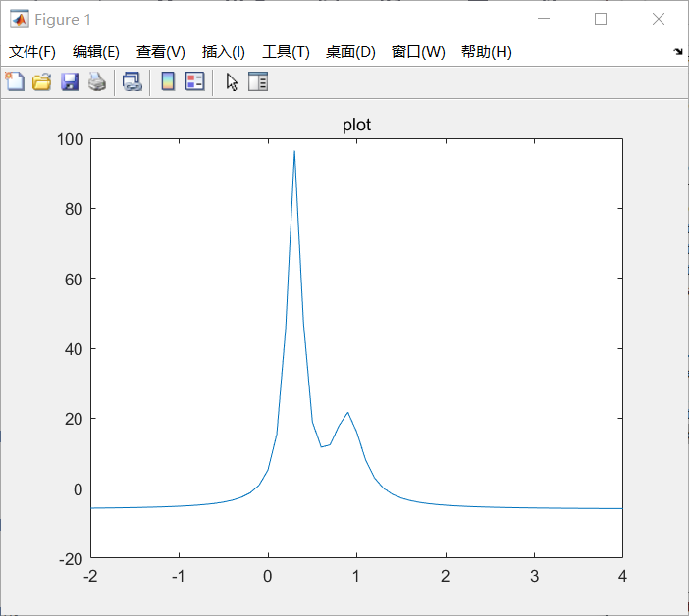Click the x-axis tick label -2
The height and width of the screenshot is (616, 689).
90,576
